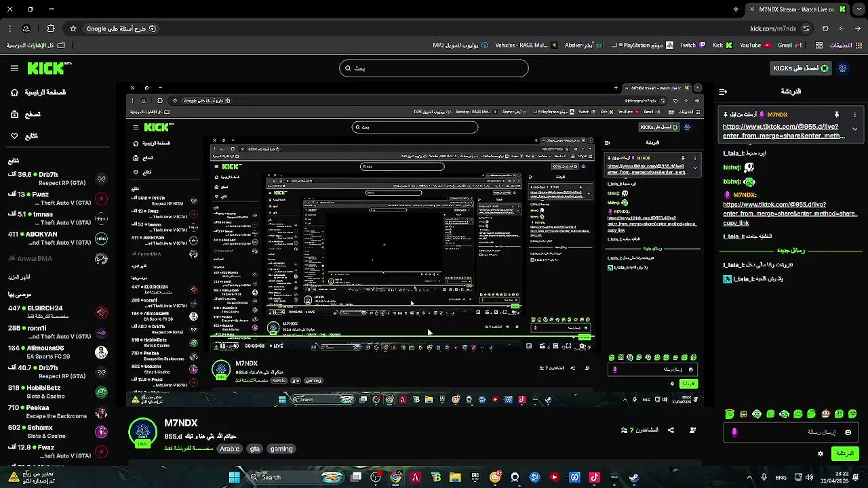Click M7NDX username in chat message
The width and height of the screenshot is (868, 488).
point(745,195)
